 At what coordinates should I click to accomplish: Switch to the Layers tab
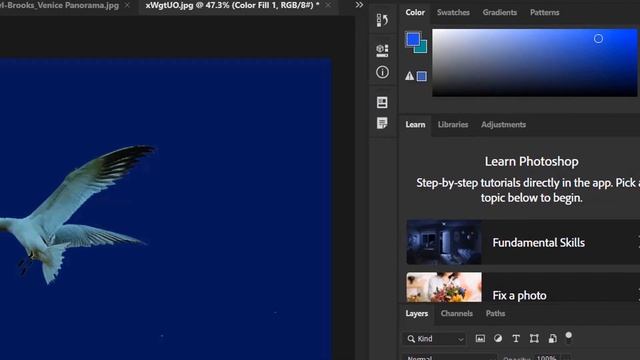point(417,313)
